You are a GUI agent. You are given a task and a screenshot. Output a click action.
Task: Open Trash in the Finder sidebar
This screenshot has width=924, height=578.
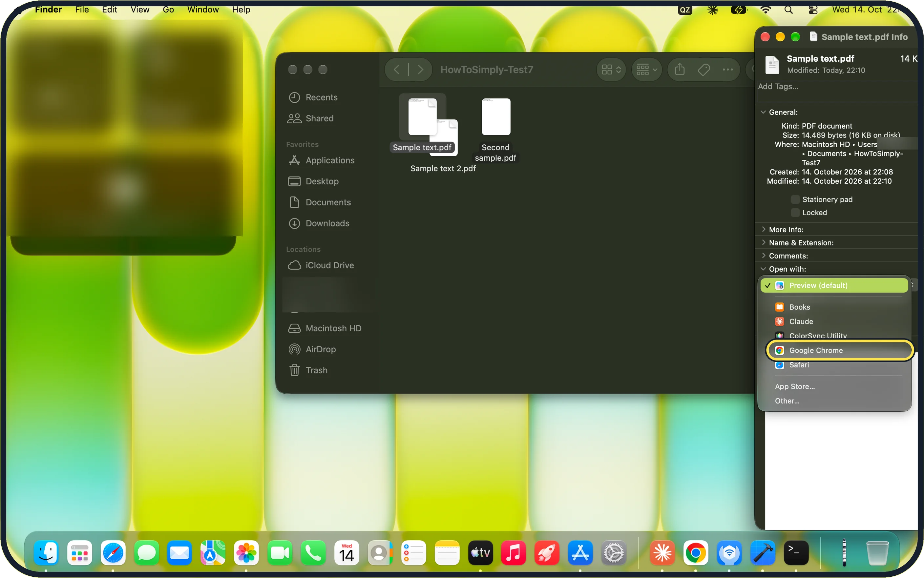point(308,370)
